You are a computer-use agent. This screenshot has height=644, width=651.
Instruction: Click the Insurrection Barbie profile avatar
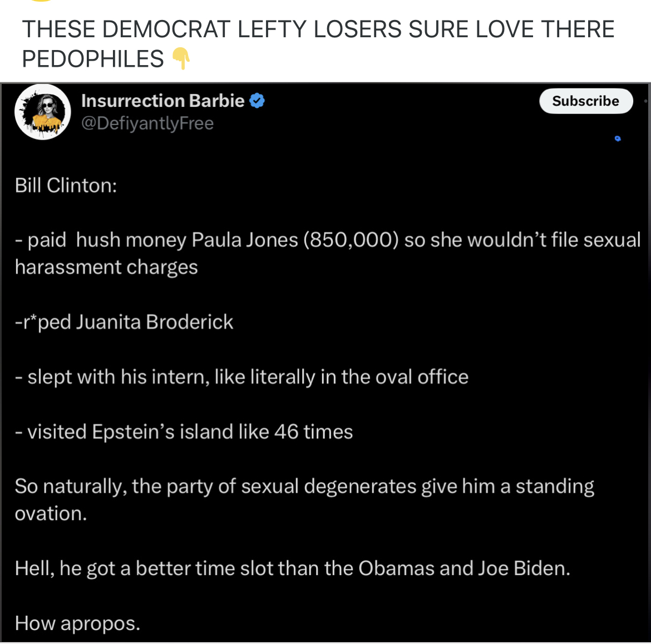pyautogui.click(x=42, y=112)
